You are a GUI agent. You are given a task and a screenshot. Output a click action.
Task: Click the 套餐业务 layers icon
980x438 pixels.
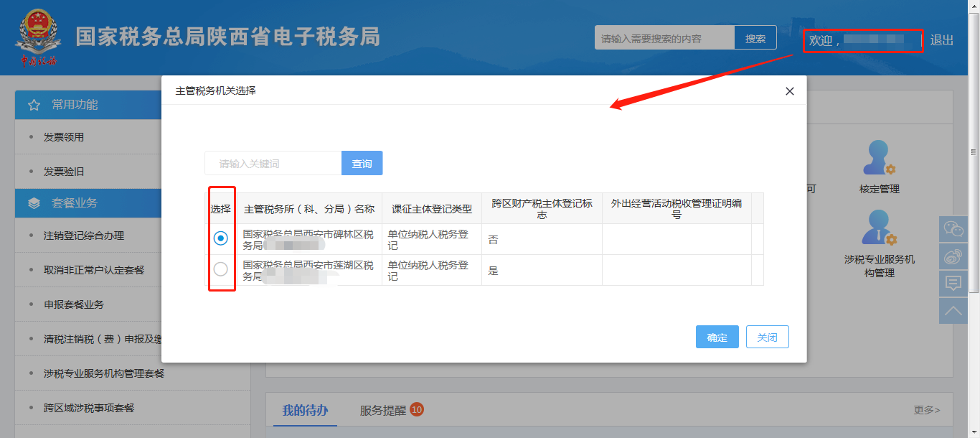pyautogui.click(x=34, y=203)
